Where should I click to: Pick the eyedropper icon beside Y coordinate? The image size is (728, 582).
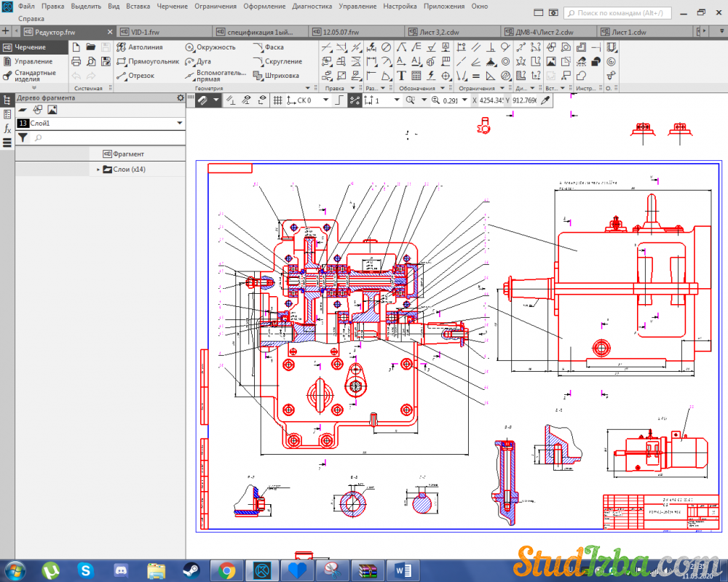(x=545, y=100)
